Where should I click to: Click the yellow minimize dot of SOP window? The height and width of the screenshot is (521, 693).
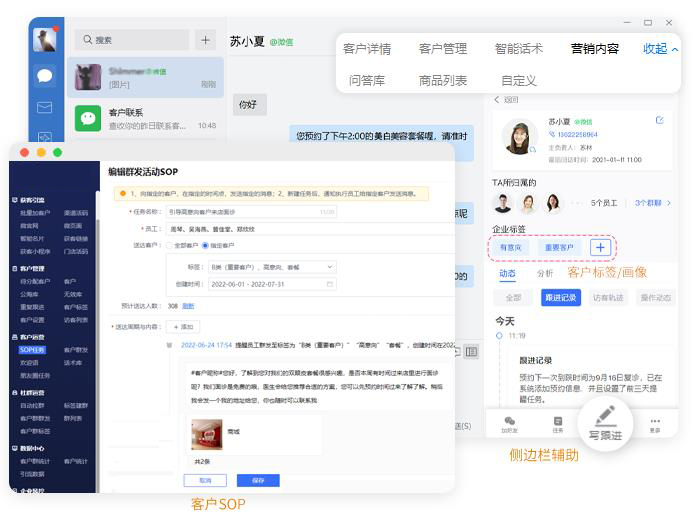41,152
